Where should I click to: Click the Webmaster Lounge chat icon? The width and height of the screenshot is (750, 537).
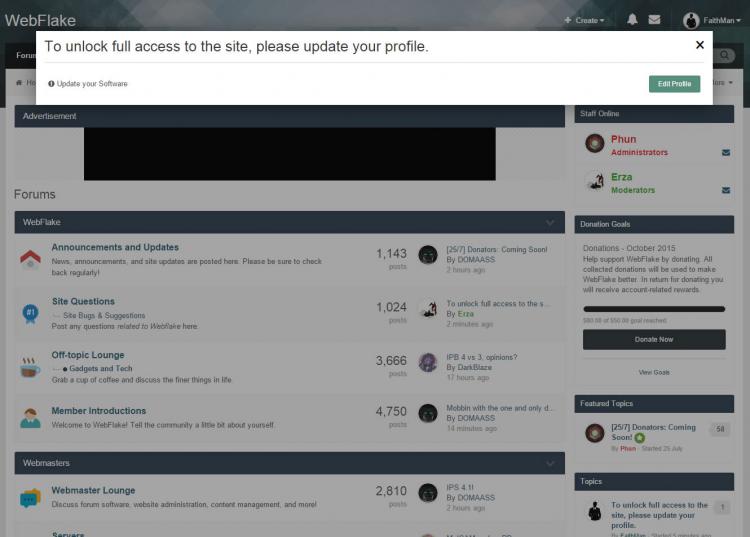click(x=30, y=497)
